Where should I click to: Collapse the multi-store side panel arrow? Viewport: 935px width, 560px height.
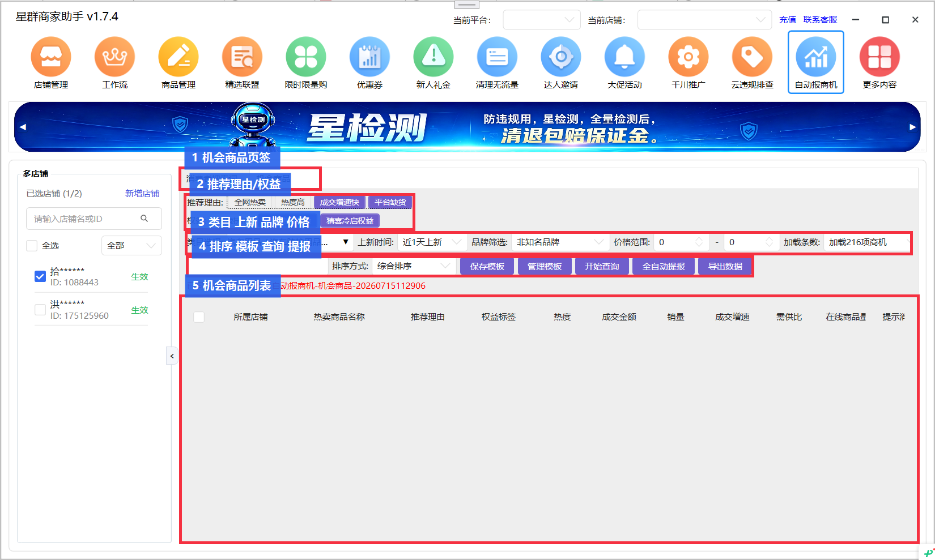[172, 356]
